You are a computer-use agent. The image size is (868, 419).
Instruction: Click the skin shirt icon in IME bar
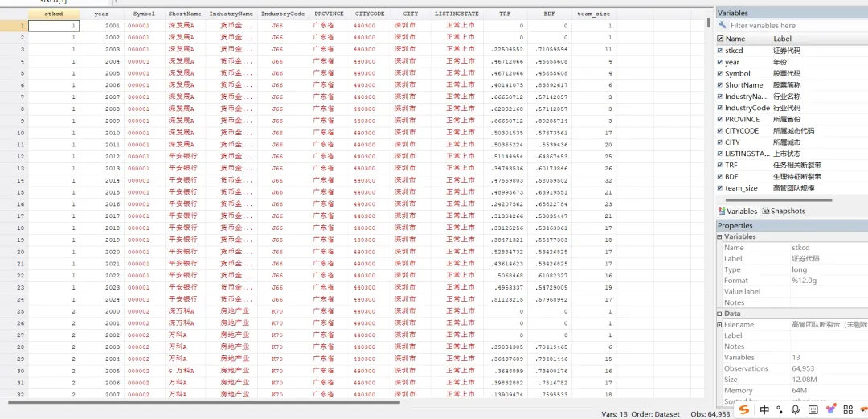click(x=830, y=410)
